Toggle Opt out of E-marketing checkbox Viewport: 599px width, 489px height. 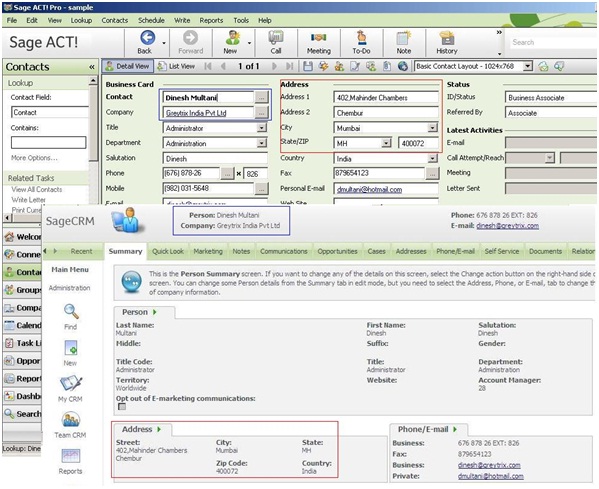pyautogui.click(x=122, y=406)
